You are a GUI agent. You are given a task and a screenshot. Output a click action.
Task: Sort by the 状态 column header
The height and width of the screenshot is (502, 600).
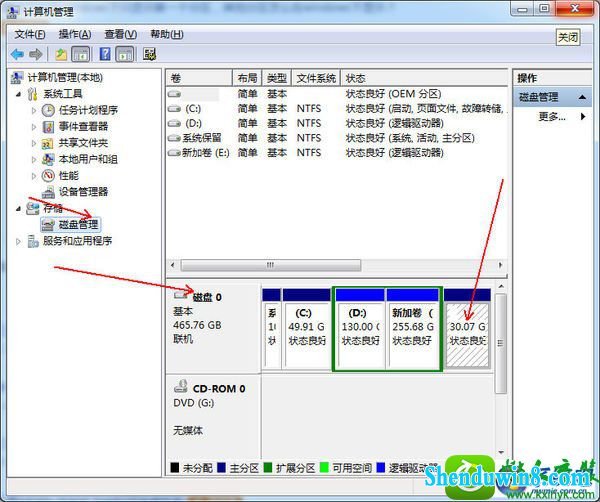pos(424,78)
